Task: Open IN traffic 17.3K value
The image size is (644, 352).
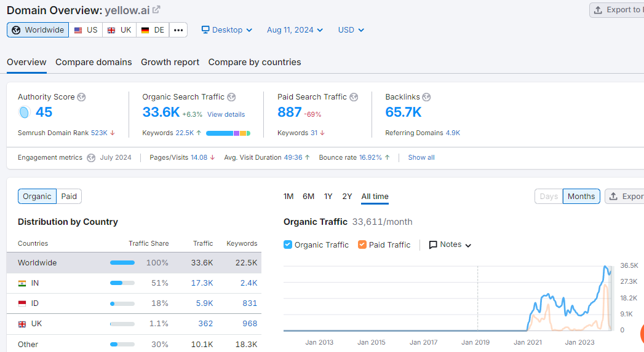Action: click(x=202, y=283)
